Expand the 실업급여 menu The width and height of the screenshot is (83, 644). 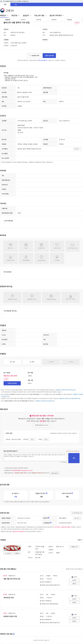tap(27, 16)
